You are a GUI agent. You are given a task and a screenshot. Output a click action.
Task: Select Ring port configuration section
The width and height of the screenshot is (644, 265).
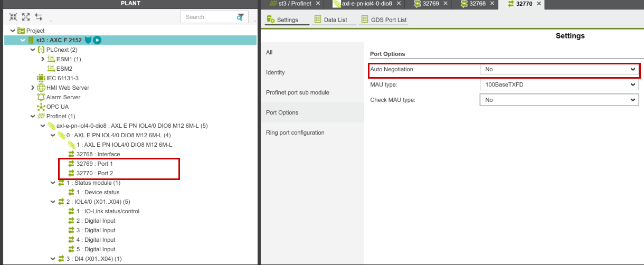click(295, 132)
